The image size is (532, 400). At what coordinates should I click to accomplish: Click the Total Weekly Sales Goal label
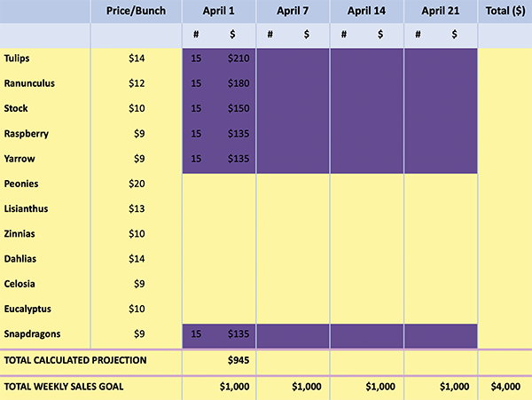64,387
